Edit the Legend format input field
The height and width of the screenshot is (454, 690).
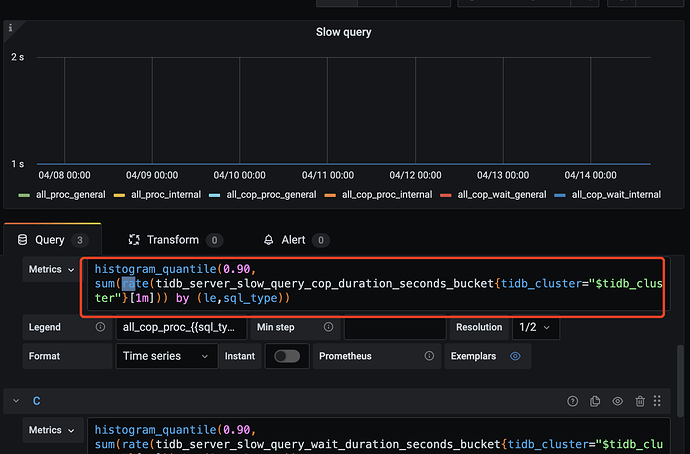(x=181, y=327)
